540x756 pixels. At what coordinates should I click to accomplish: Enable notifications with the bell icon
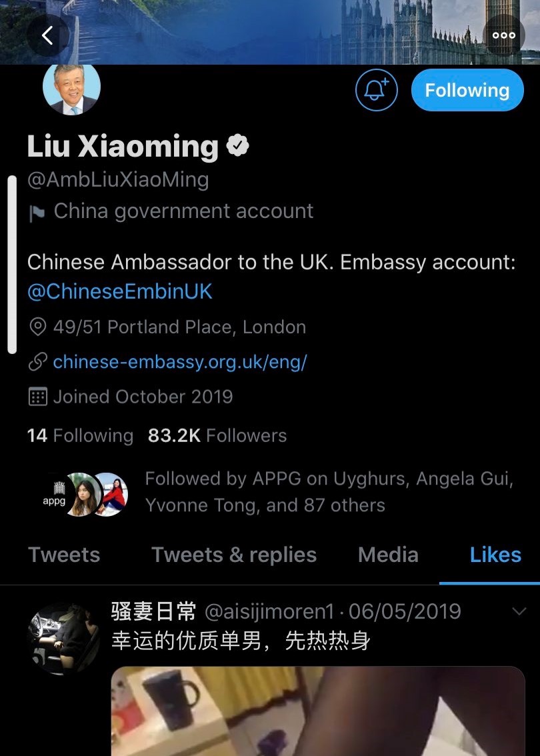[x=376, y=90]
